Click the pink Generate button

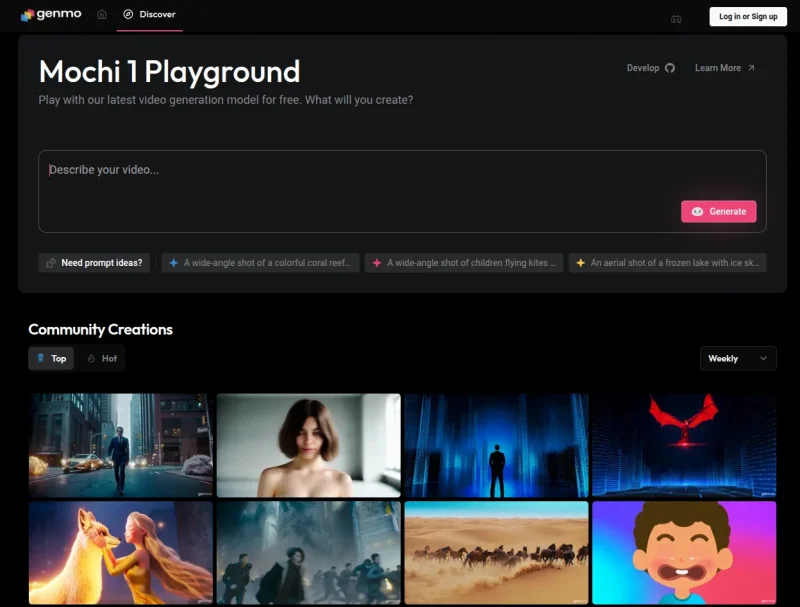pyautogui.click(x=718, y=211)
